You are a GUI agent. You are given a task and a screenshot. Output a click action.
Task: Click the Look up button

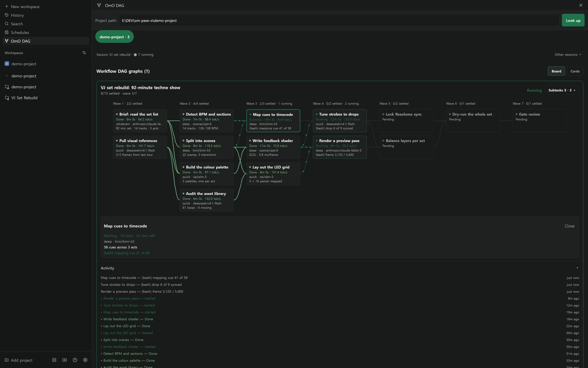(x=573, y=21)
